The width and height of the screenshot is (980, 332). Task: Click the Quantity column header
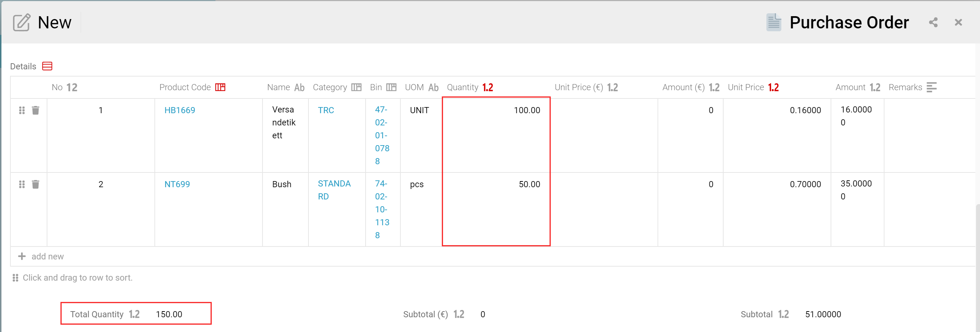(462, 87)
